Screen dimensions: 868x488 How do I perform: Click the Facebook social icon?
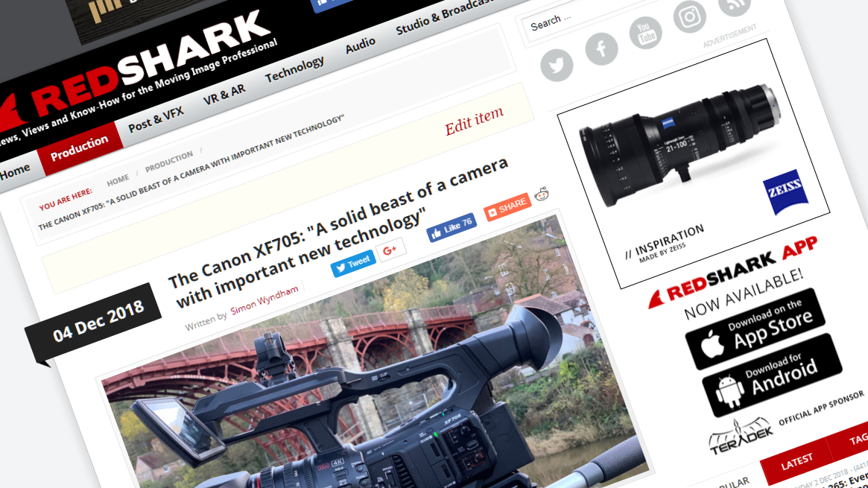601,50
